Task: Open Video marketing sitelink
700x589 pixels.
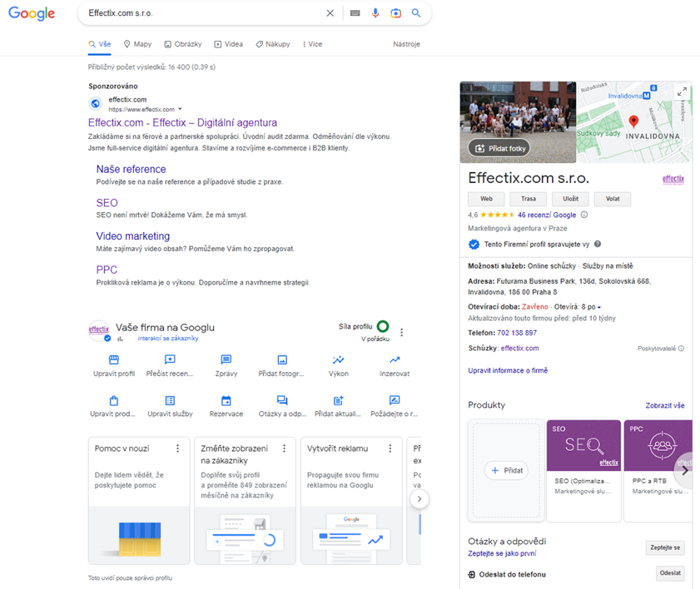Action: click(133, 236)
